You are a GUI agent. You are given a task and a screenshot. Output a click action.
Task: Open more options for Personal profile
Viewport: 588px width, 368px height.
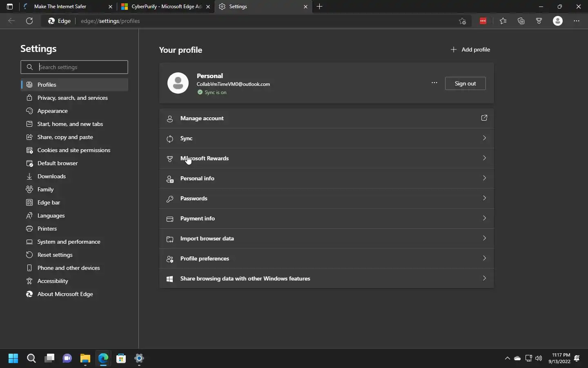coord(434,83)
